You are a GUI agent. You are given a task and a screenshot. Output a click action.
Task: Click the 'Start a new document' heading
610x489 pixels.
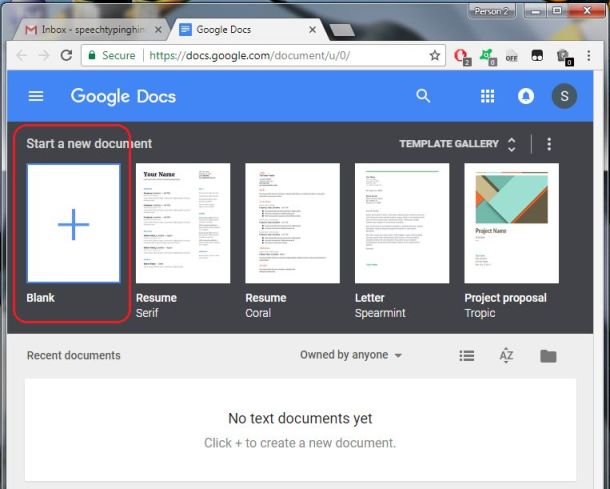click(x=89, y=144)
